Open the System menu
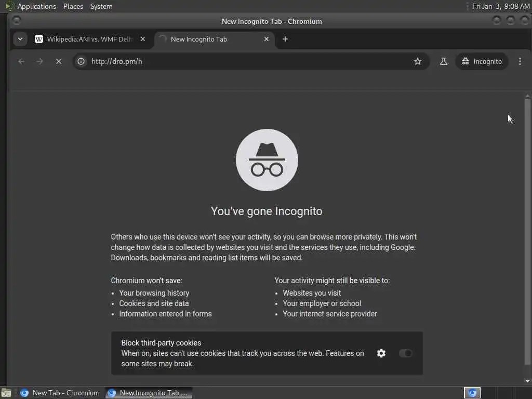The image size is (532, 399). click(x=101, y=6)
